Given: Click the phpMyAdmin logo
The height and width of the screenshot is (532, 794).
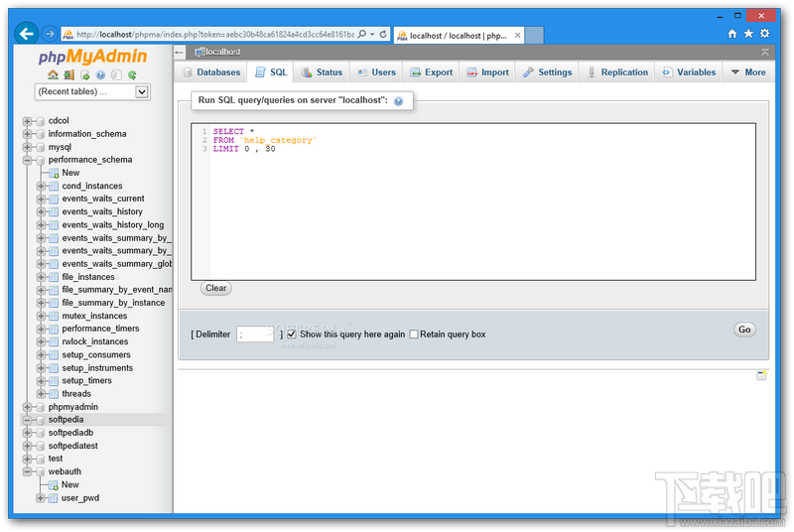Looking at the screenshot, I should tap(92, 57).
